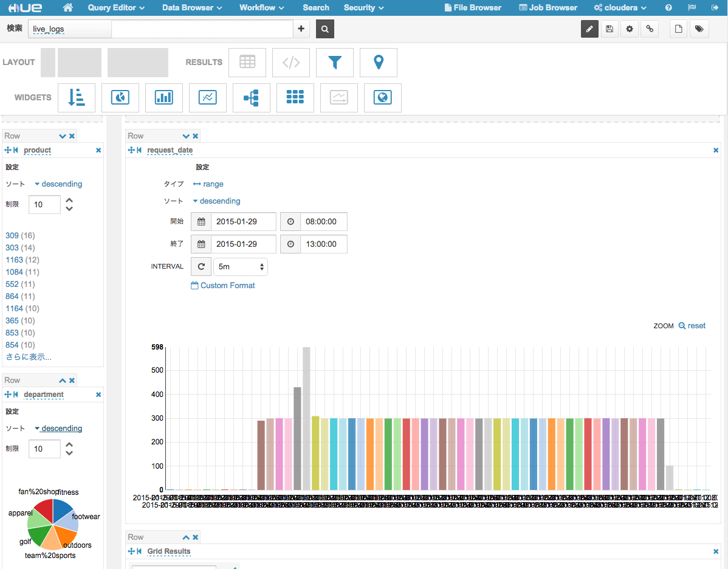Toggle range type in request_date widget
The image size is (728, 569).
208,184
